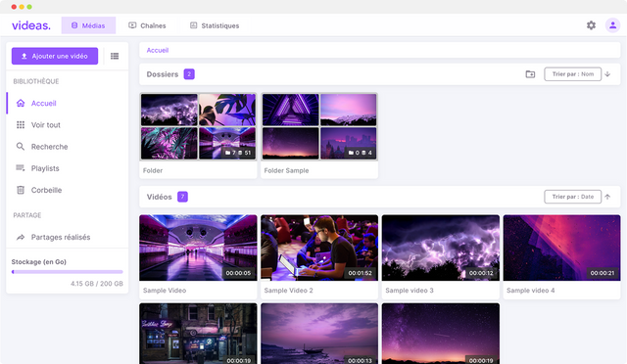Switch to list view icon
Screen dimensions: 627x364
(115, 56)
